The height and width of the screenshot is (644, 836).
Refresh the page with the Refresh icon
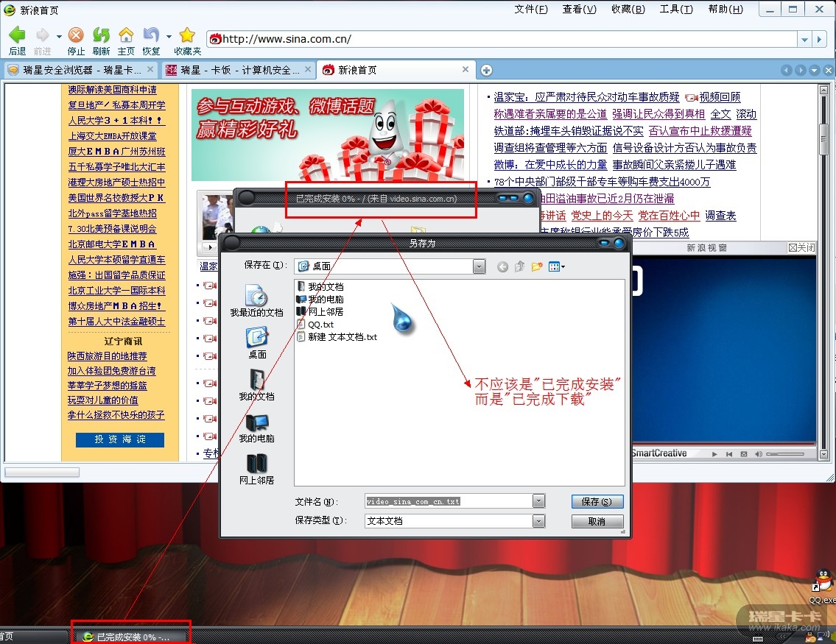click(101, 35)
